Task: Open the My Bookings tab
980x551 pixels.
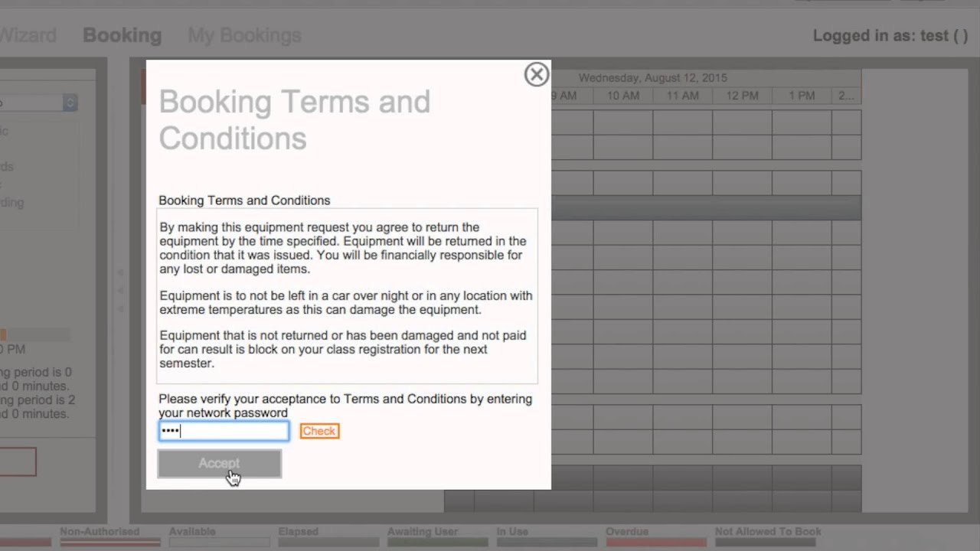Action: (x=244, y=35)
